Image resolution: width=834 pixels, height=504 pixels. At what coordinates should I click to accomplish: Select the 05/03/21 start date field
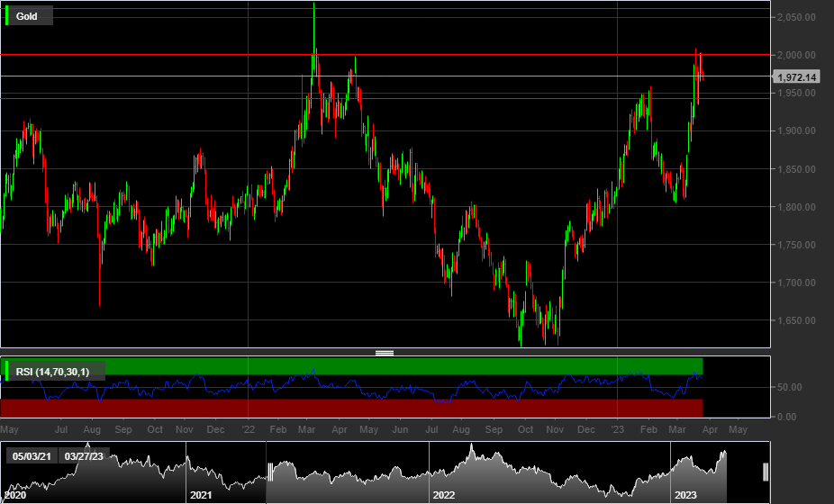tap(30, 456)
